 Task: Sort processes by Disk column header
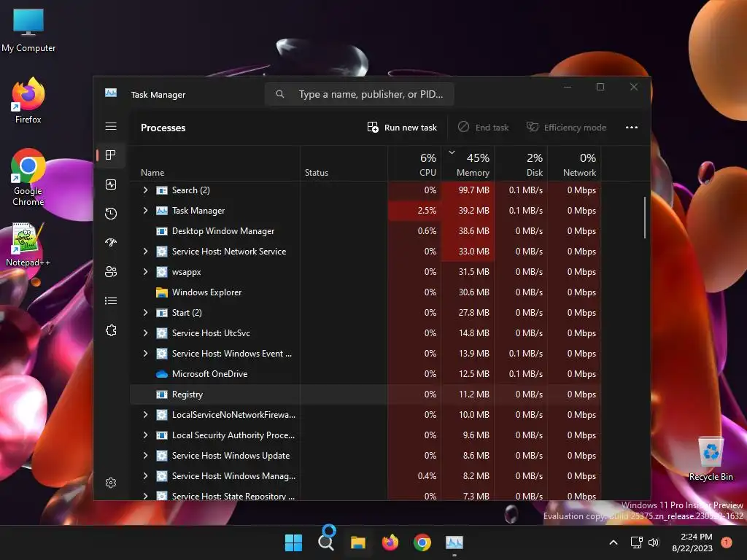(521, 163)
